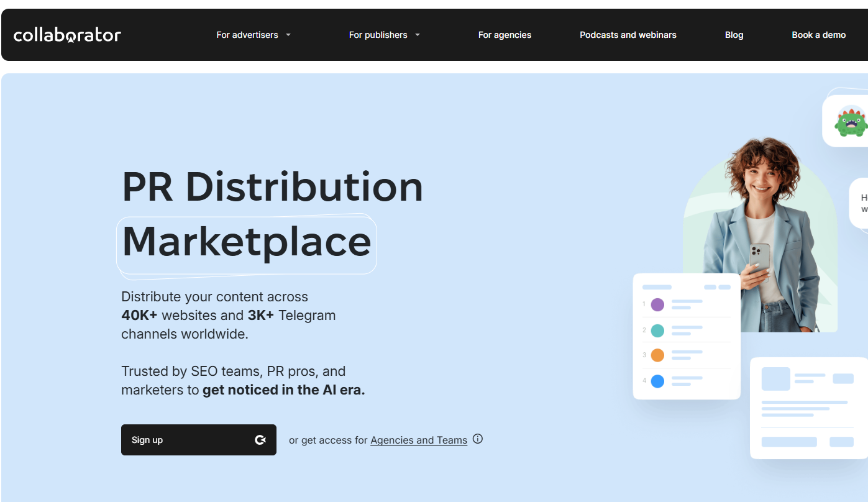
Task: Click the "PR Distribution" heading text
Action: pyautogui.click(x=272, y=186)
